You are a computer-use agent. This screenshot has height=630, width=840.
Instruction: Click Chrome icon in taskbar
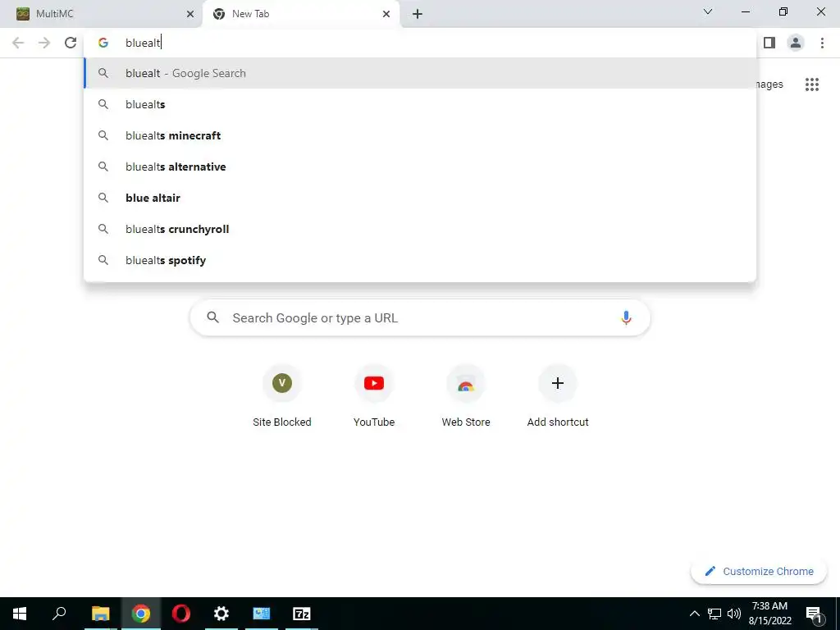click(x=141, y=614)
